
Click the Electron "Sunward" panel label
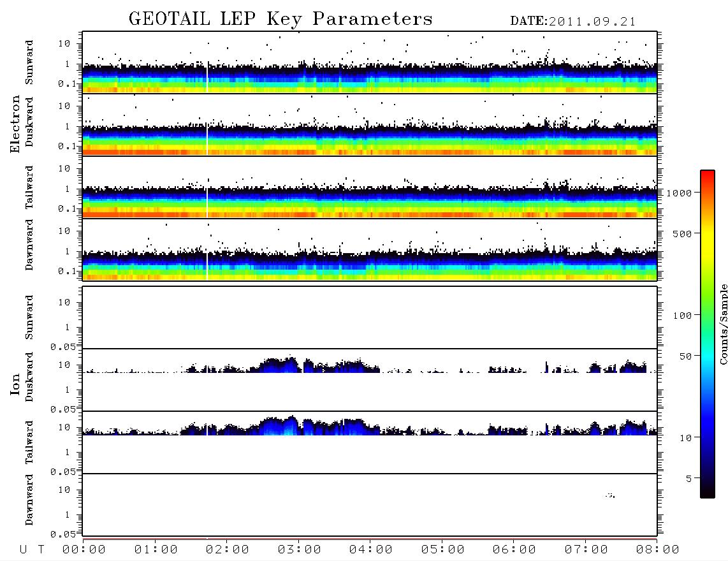29,62
